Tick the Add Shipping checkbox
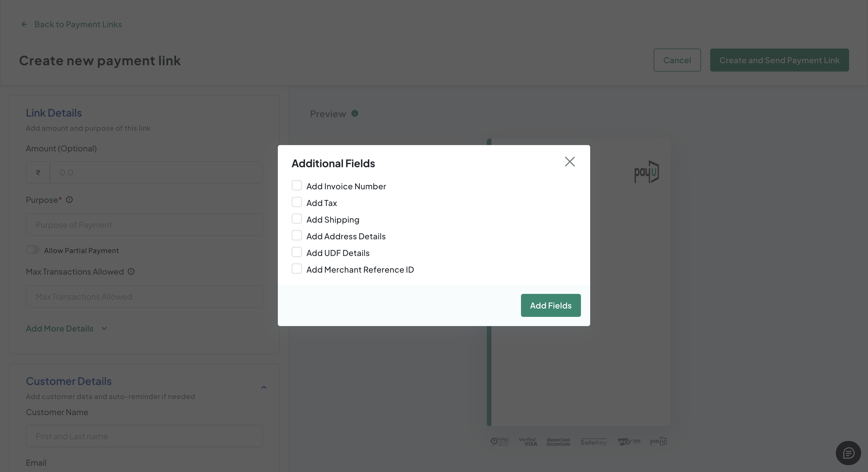This screenshot has width=868, height=472. (x=297, y=219)
